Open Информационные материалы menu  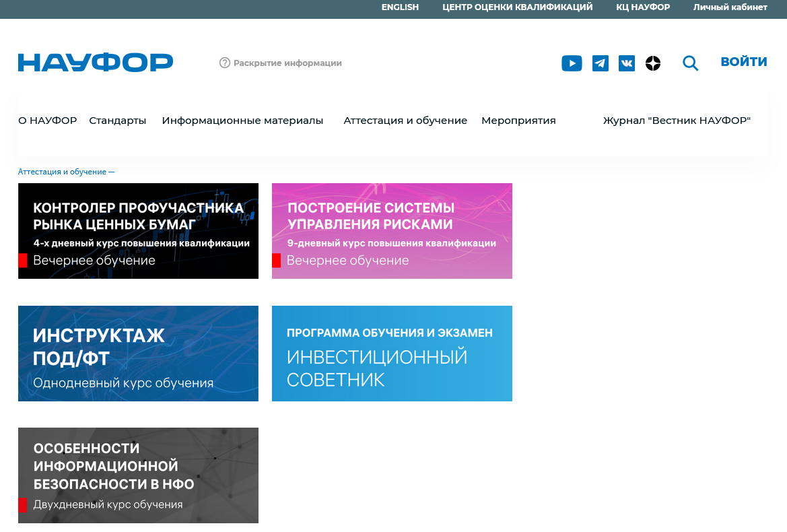coord(242,121)
